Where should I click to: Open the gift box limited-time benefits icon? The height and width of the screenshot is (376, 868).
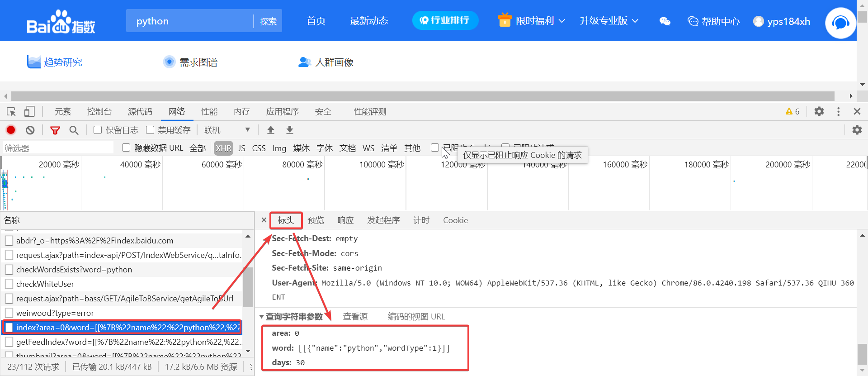click(505, 20)
